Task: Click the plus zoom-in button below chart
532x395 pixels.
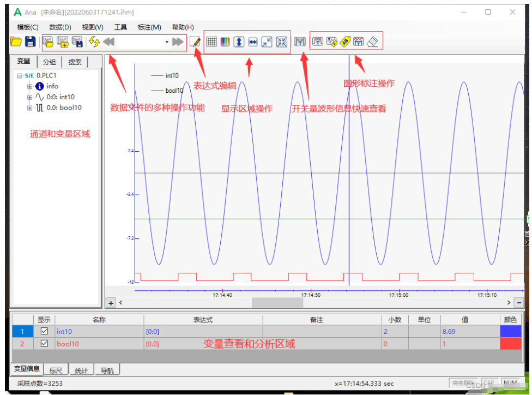Action: coord(111,303)
